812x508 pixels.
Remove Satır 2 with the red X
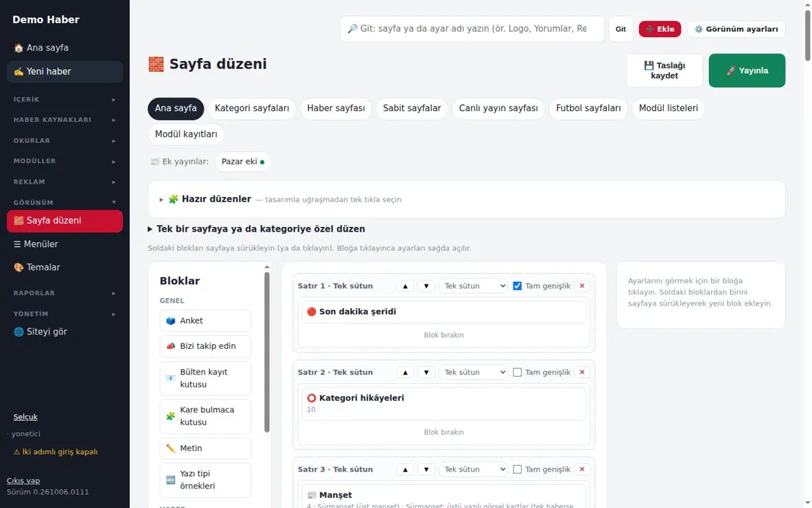582,372
